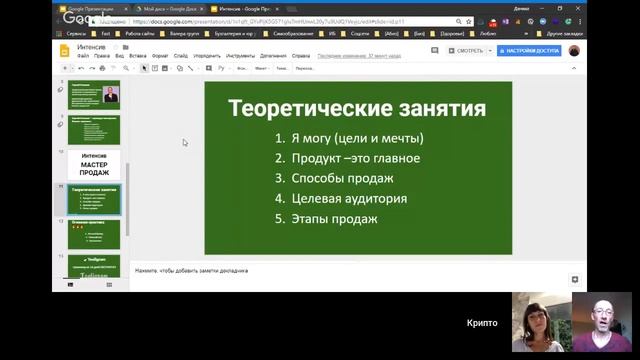The height and width of the screenshot is (360, 640).
Task: Open the zoom magnifier tool
Action: click(126, 69)
